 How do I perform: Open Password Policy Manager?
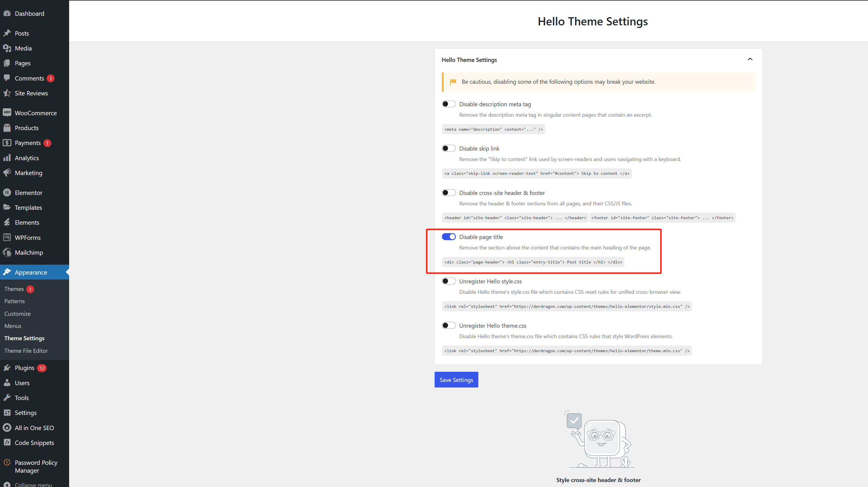click(36, 466)
